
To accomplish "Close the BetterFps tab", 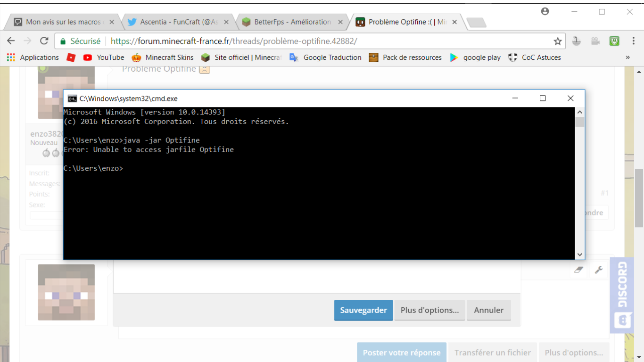I will 340,22.
